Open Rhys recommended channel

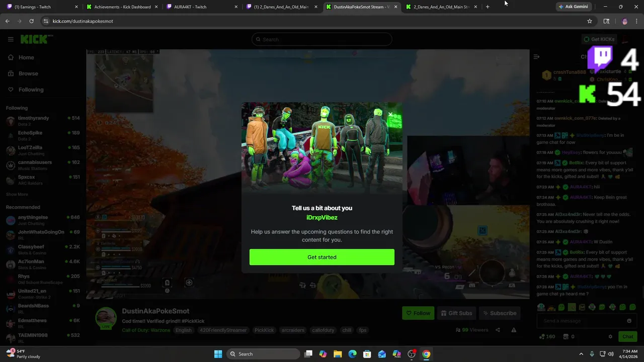(43, 279)
